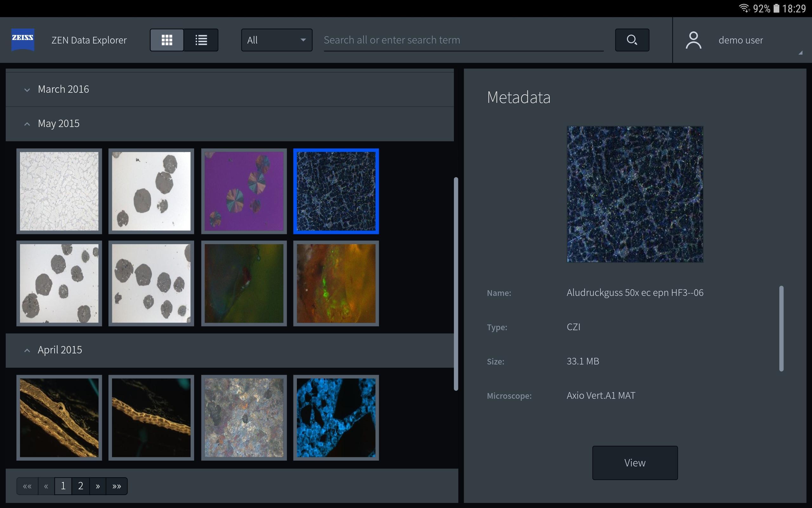812x508 pixels.
Task: Select the grey multicolored grain structure thumbnail
Action: click(x=244, y=418)
